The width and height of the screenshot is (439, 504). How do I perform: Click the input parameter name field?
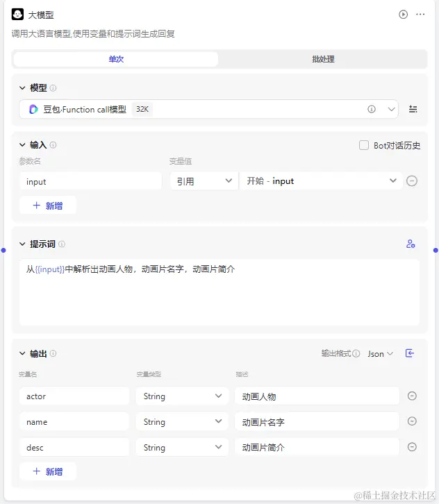pyautogui.click(x=91, y=182)
